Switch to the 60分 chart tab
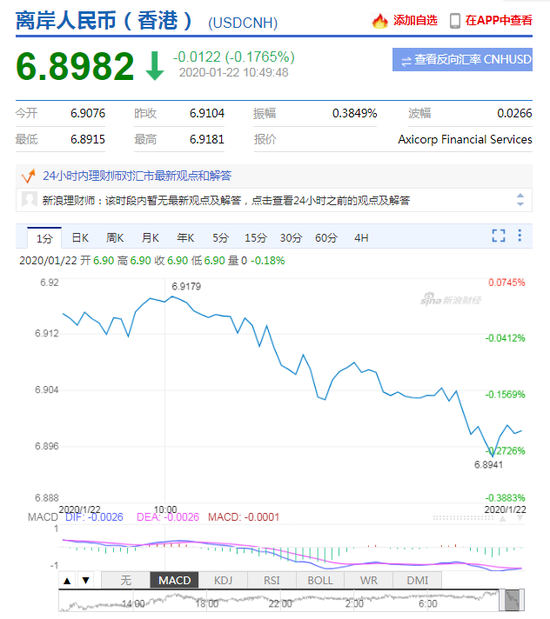Viewport: 550px width, 619px height. pyautogui.click(x=326, y=238)
